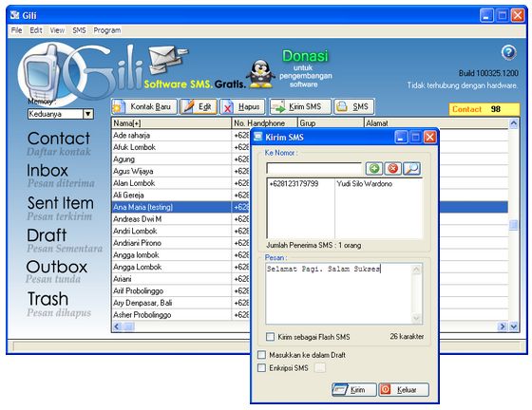Open the Edit menu
532x410 pixels.
pyautogui.click(x=36, y=30)
